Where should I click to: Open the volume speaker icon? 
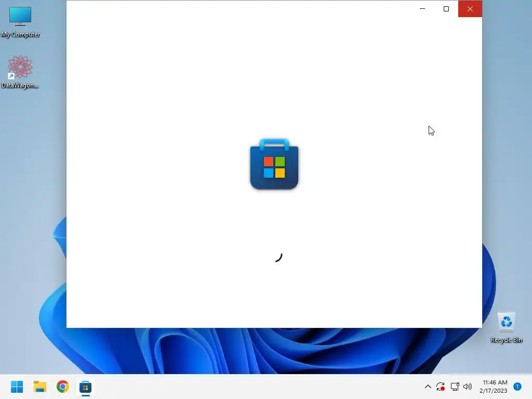coord(468,387)
